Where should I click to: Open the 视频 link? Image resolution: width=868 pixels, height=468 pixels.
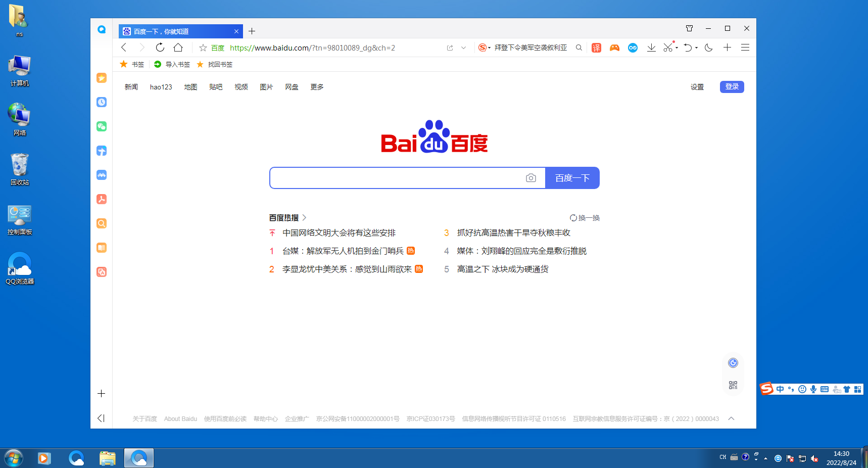click(241, 87)
